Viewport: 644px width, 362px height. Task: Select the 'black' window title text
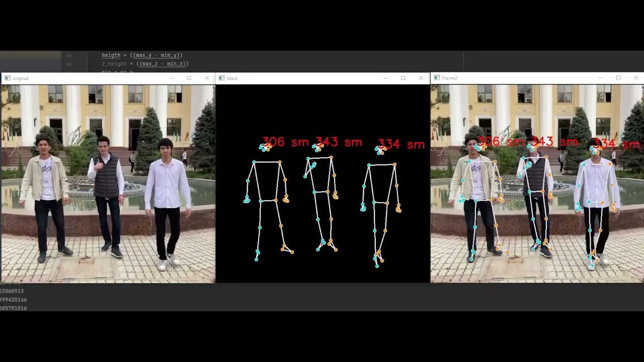point(232,78)
